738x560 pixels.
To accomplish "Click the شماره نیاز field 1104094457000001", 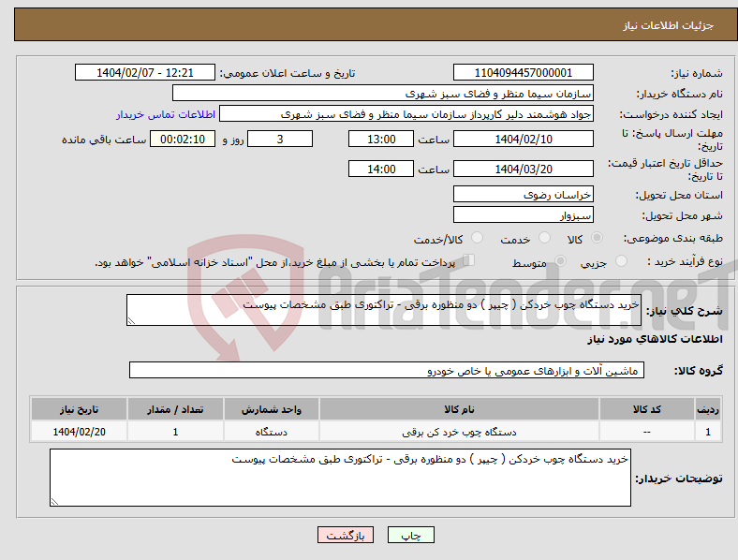I will pyautogui.click(x=524, y=72).
